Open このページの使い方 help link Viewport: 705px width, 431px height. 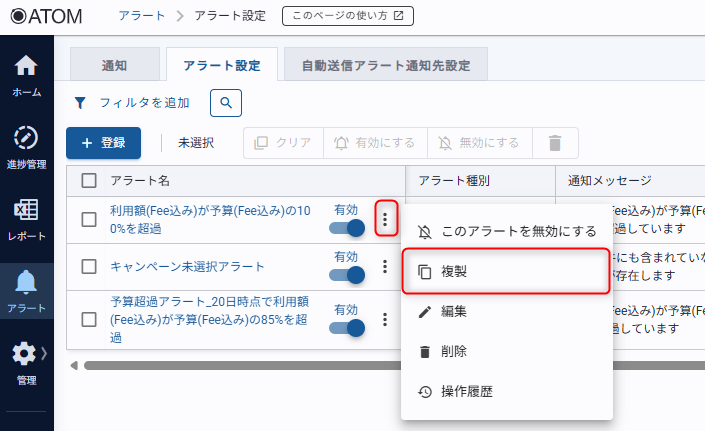(348, 16)
